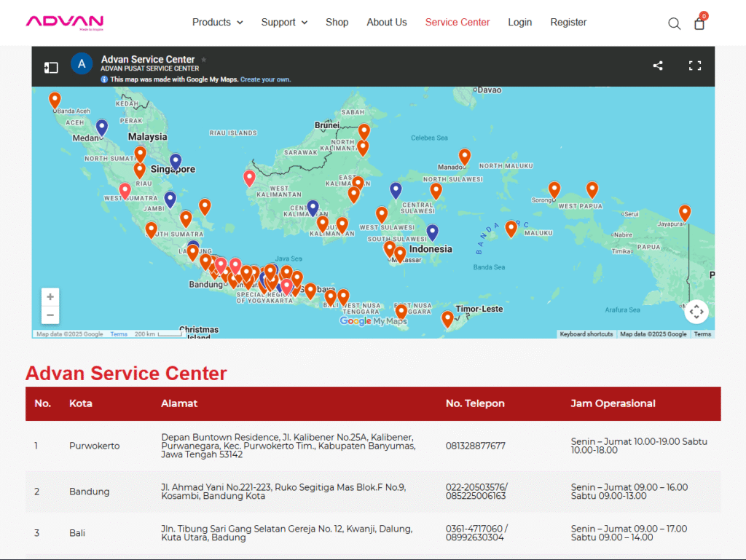746x560 pixels.
Task: Click the blue 'A' avatar in map header
Action: click(x=82, y=63)
